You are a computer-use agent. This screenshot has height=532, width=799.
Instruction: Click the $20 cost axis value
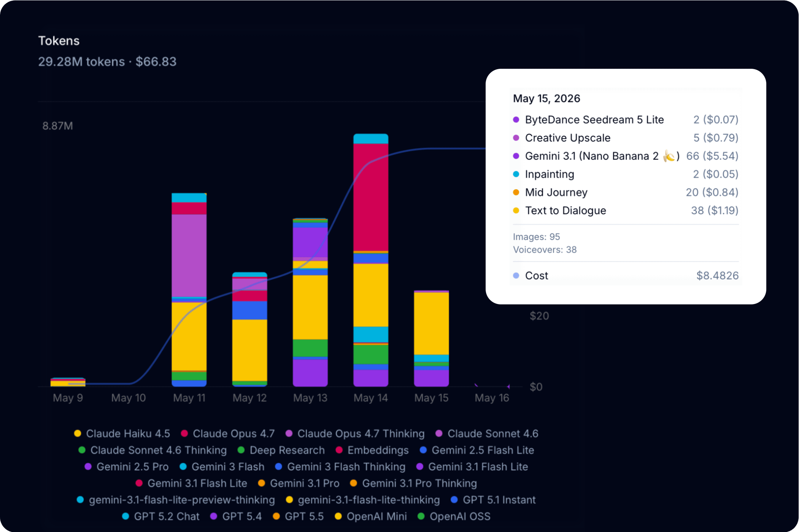pos(539,316)
